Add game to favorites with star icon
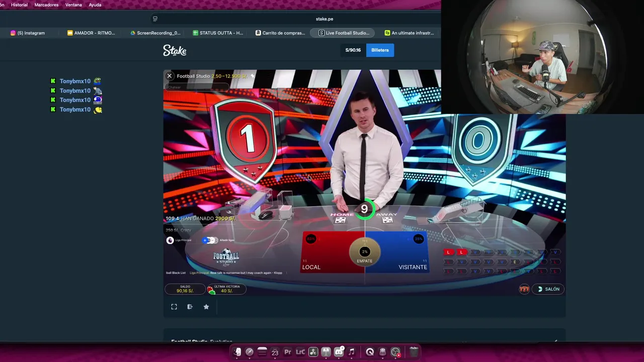Screen dimensions: 644x362 [x=206, y=307]
